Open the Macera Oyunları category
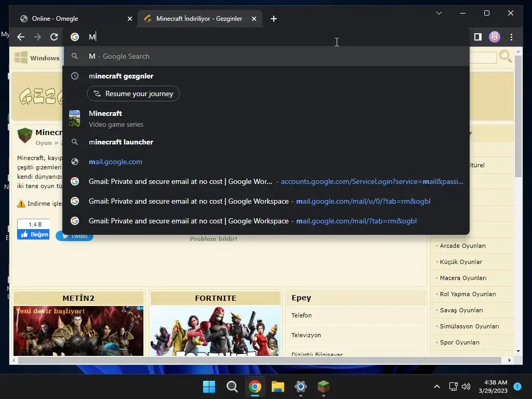Image resolution: width=532 pixels, height=399 pixels. (x=463, y=278)
